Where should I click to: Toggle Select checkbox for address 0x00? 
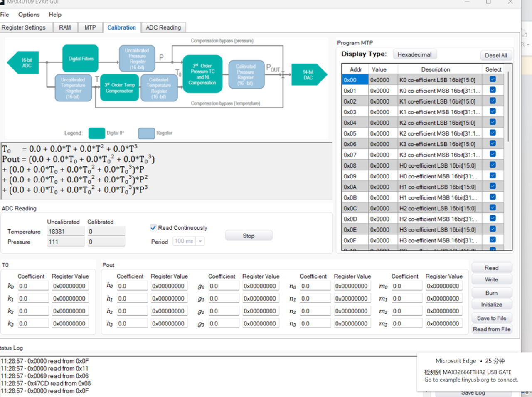point(493,79)
